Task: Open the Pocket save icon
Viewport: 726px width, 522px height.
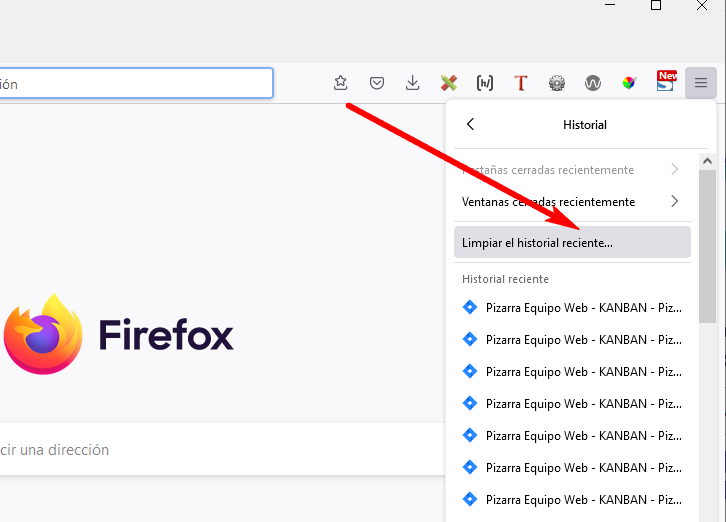Action: [x=377, y=83]
